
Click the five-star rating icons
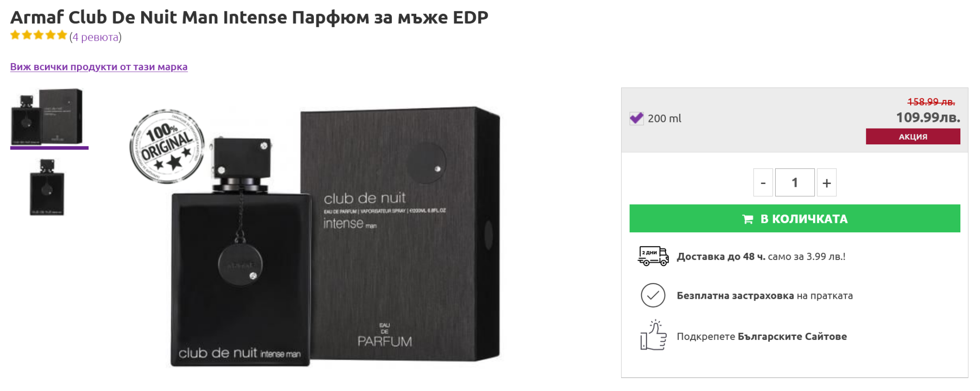(39, 35)
